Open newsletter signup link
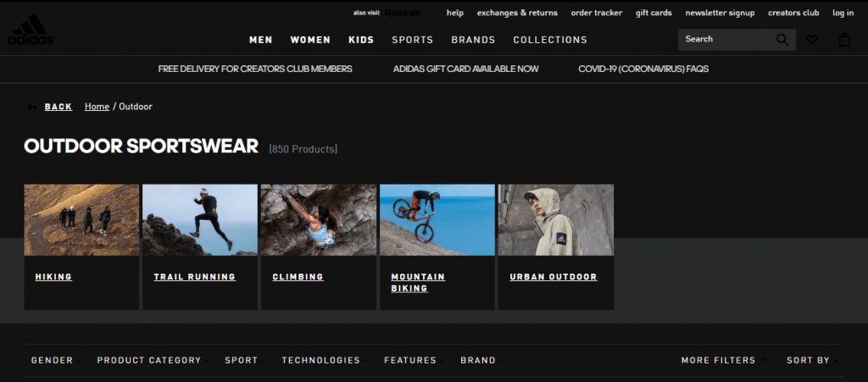Screen dimensions: 868x382 (720, 13)
